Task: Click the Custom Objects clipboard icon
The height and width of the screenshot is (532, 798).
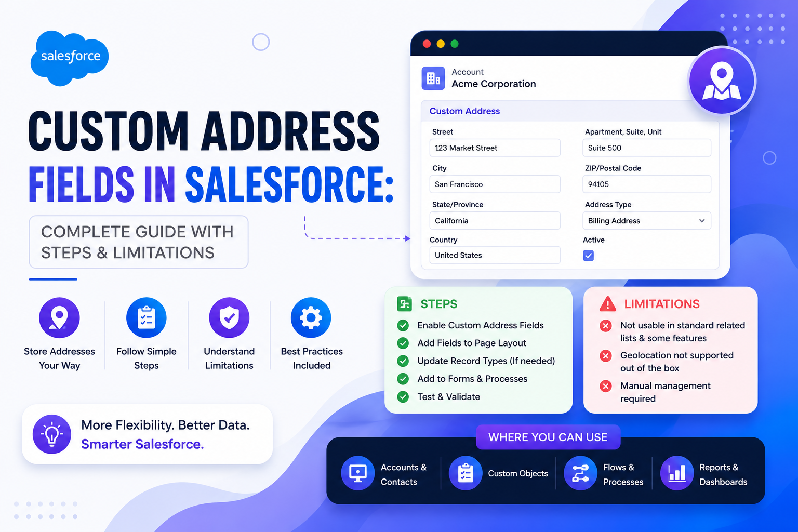Action: [465, 473]
